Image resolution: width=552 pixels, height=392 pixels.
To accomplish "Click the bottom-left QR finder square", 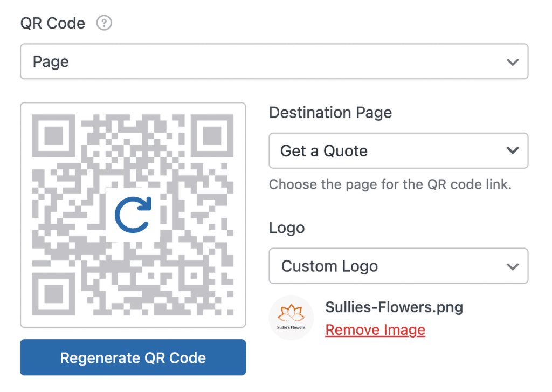I will pyautogui.click(x=53, y=294).
